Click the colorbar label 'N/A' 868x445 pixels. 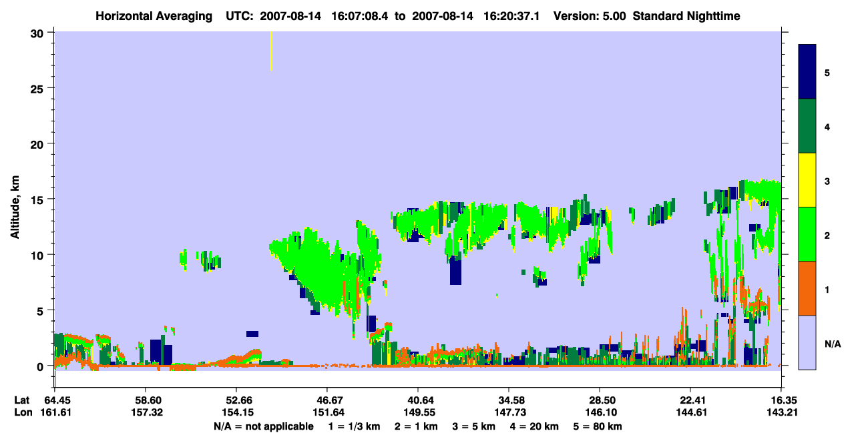coord(833,344)
